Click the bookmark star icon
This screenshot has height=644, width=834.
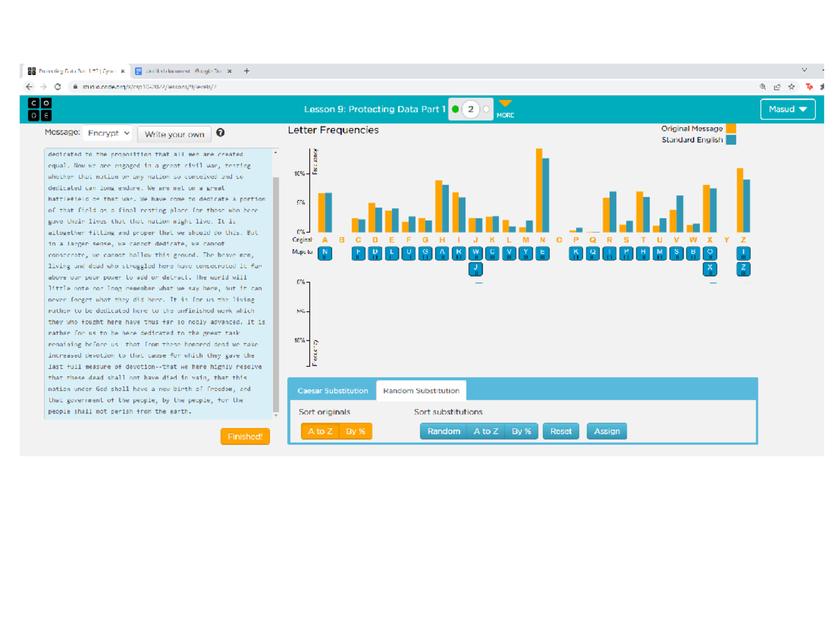click(792, 87)
